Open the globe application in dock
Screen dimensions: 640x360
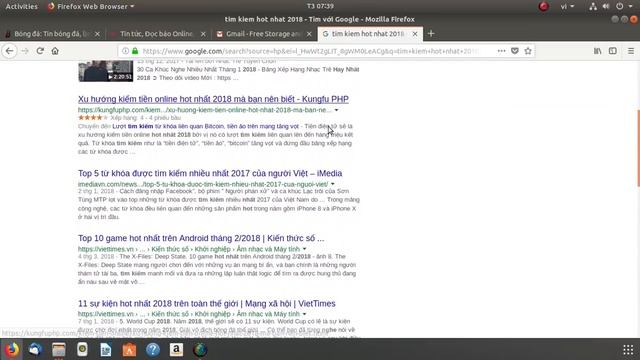(x=200, y=350)
